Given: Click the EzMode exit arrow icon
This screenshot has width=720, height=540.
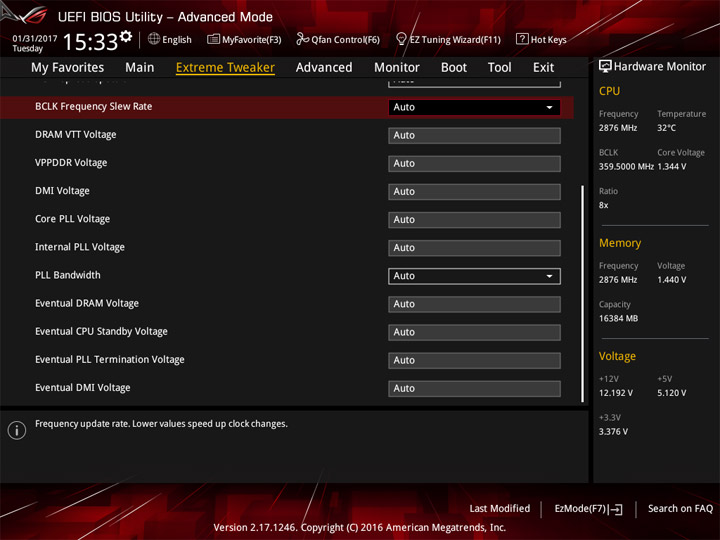Looking at the screenshot, I should tap(617, 509).
